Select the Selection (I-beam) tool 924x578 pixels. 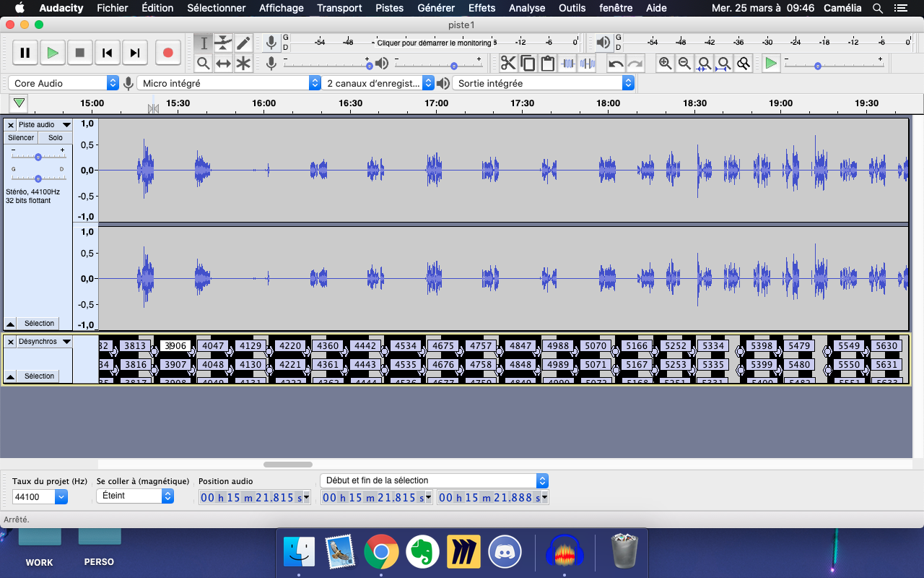point(204,43)
